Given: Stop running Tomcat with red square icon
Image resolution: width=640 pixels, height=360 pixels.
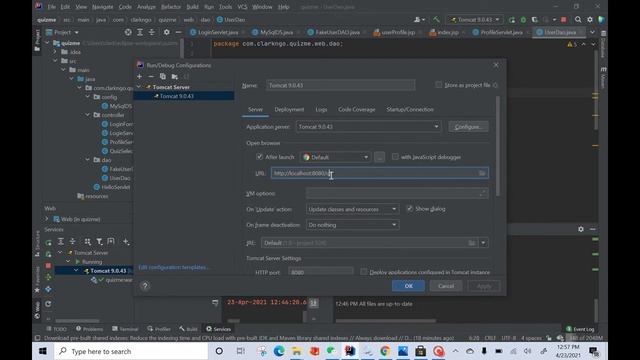Looking at the screenshot, I should pos(564,20).
